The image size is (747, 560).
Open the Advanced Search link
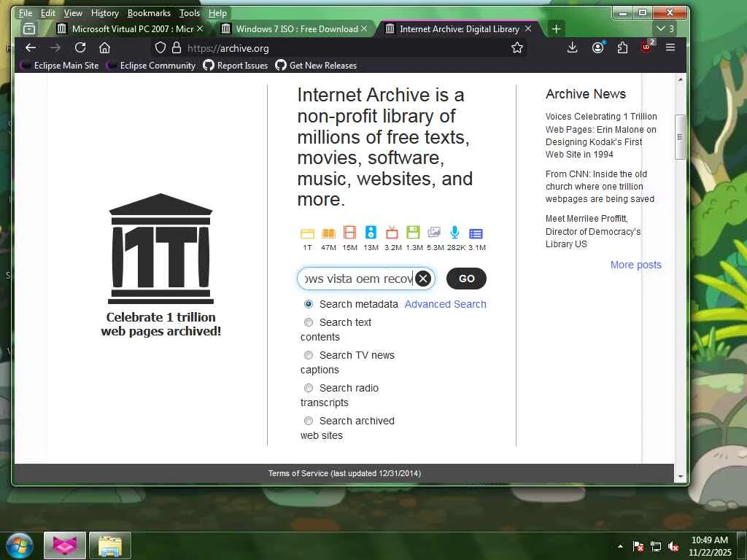(446, 304)
